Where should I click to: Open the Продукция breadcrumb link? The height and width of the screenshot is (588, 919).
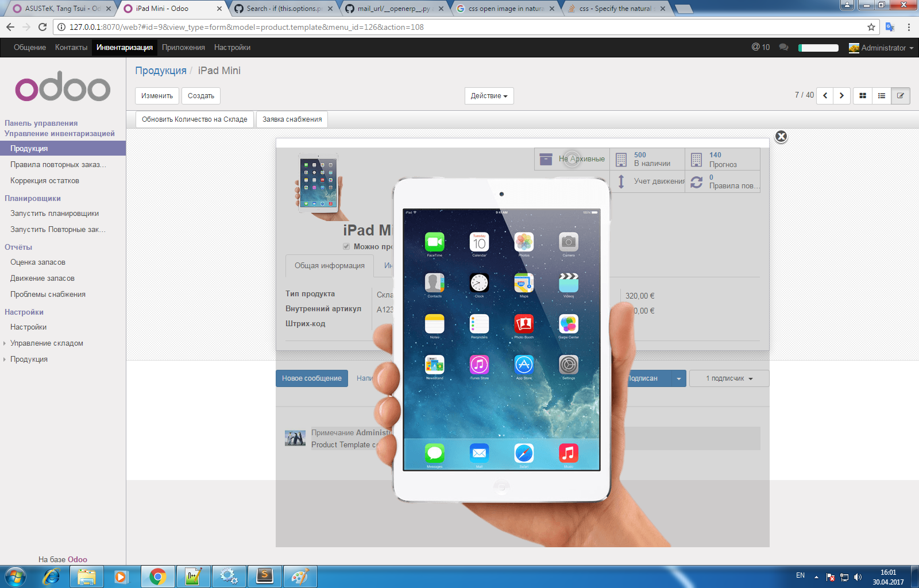pyautogui.click(x=161, y=71)
